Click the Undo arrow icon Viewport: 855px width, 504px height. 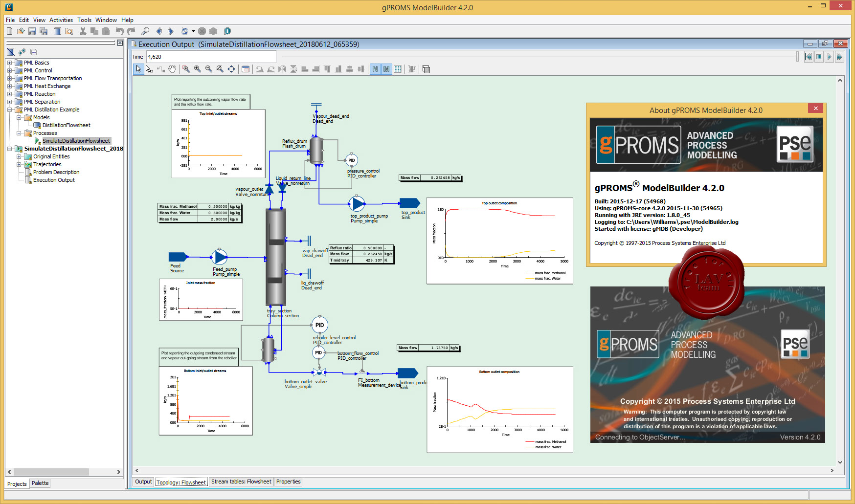(119, 31)
